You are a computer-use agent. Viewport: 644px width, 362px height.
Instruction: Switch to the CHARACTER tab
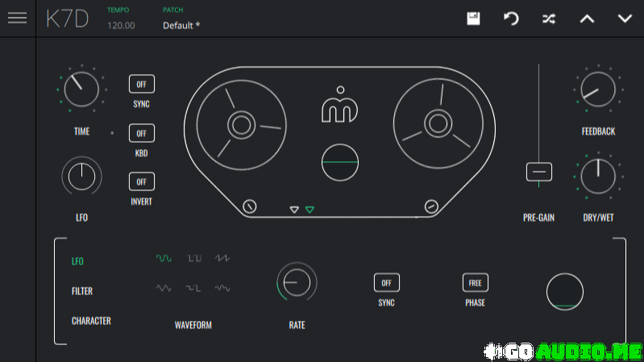tap(91, 321)
